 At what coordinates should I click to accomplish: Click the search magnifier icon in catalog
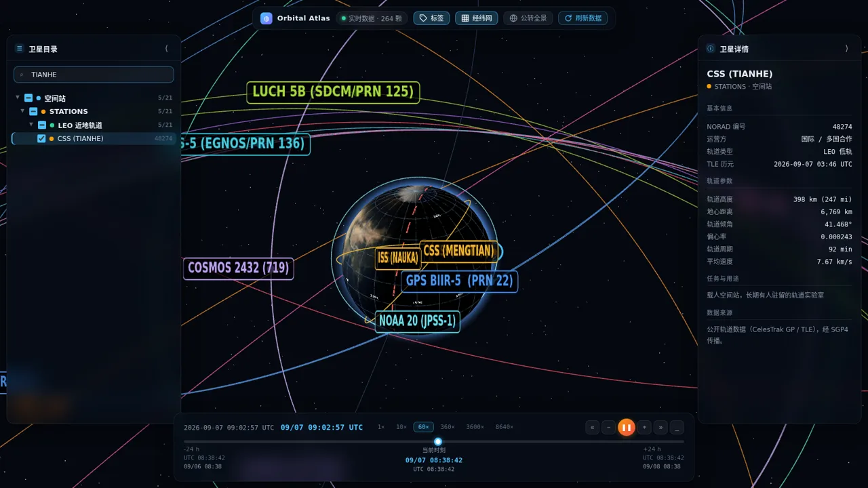pyautogui.click(x=22, y=75)
